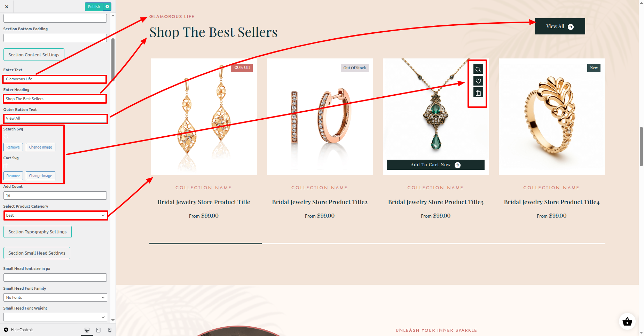
Task: Close the customizer with X icon
Action: [x=7, y=7]
